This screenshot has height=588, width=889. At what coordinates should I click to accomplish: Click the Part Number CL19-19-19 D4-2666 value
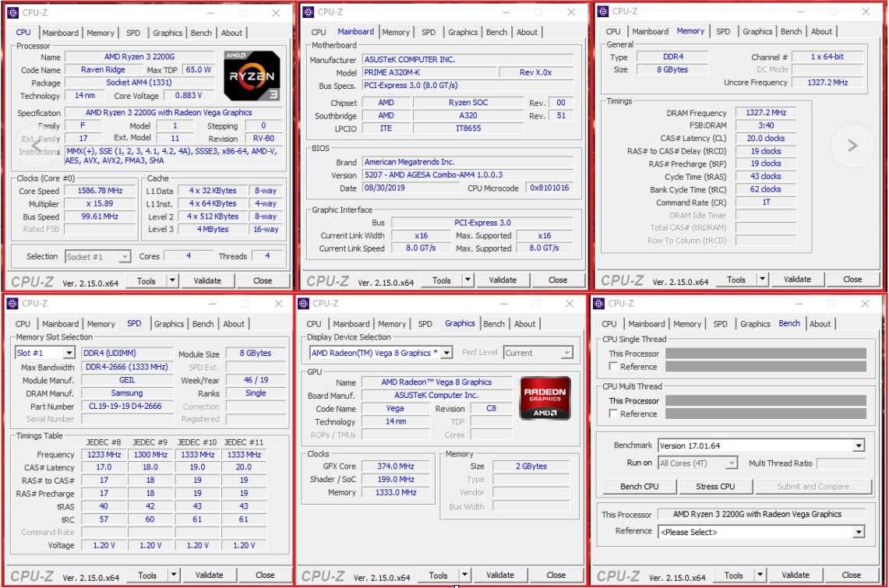pyautogui.click(x=127, y=407)
